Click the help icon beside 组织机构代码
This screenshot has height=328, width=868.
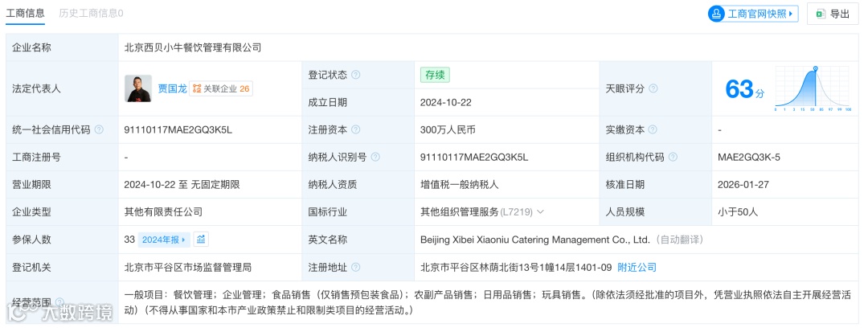[673, 158]
